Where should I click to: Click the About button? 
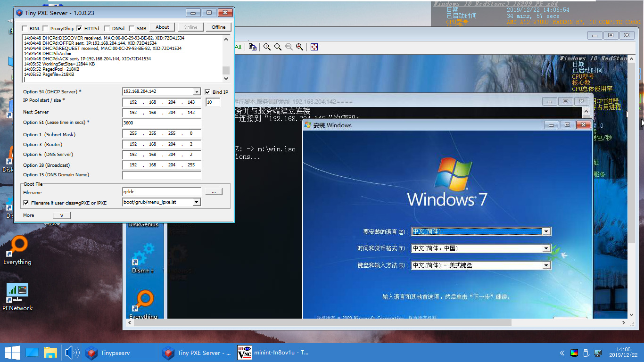click(162, 27)
